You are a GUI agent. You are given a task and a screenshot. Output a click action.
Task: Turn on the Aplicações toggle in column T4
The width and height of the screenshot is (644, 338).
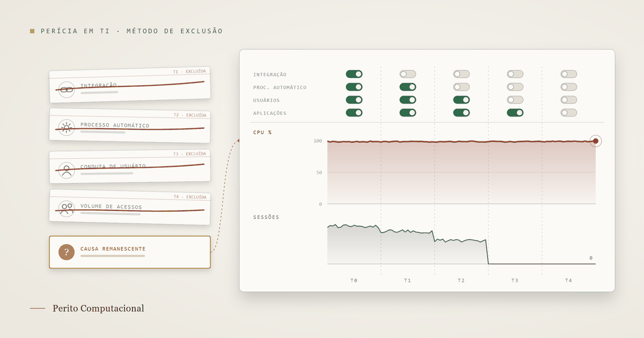(x=569, y=113)
